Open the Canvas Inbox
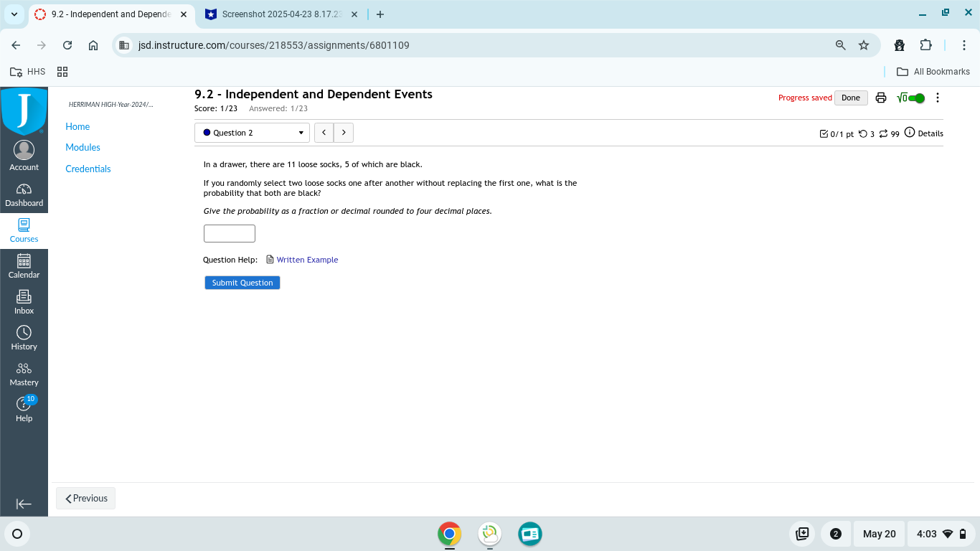This screenshot has width=980, height=551. click(x=24, y=303)
